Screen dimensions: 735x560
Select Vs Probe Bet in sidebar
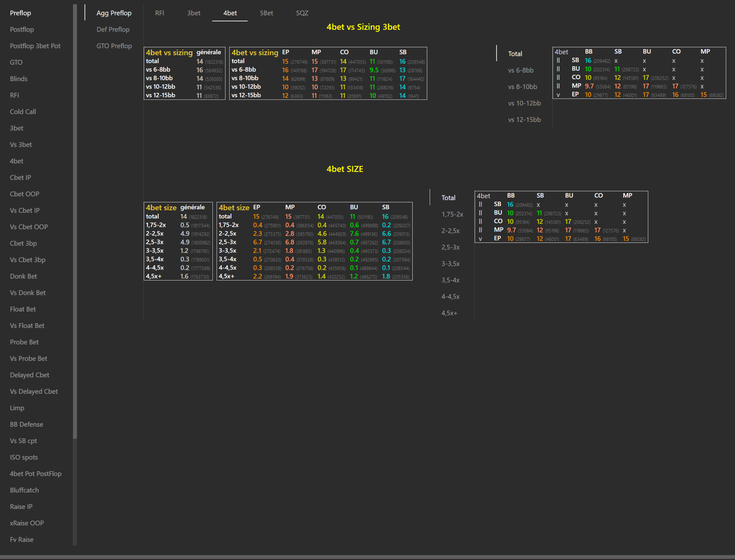click(28, 359)
